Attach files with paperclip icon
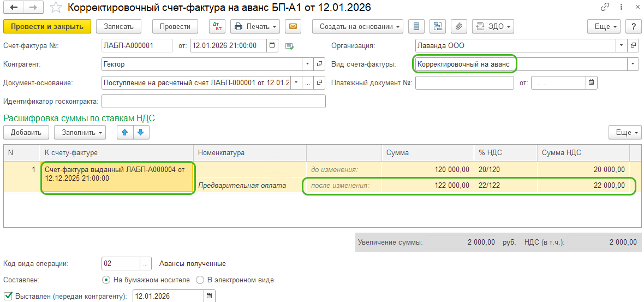This screenshot has height=302, width=644. click(459, 26)
